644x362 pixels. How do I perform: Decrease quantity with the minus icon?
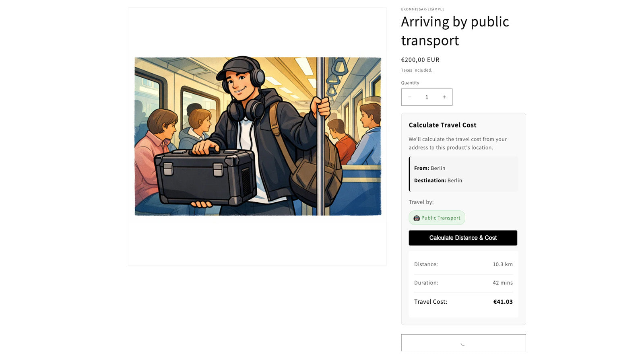pos(410,97)
